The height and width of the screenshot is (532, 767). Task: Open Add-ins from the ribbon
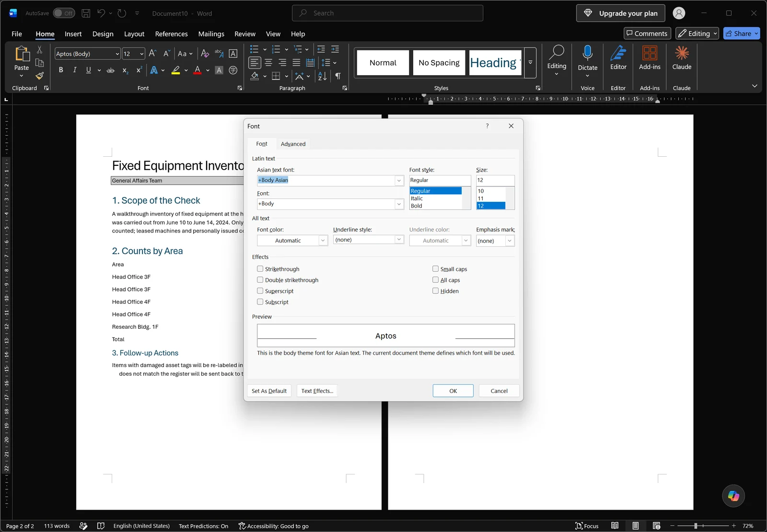(650, 58)
